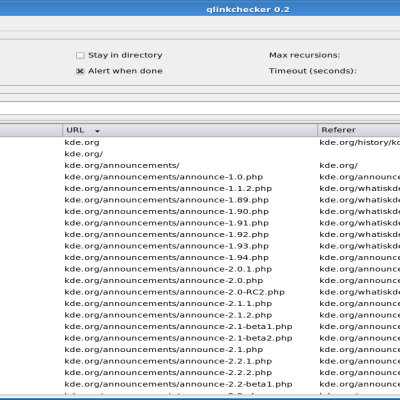Select the announce-2.1.2.php URL row
This screenshot has height=400, width=400.
click(x=168, y=315)
